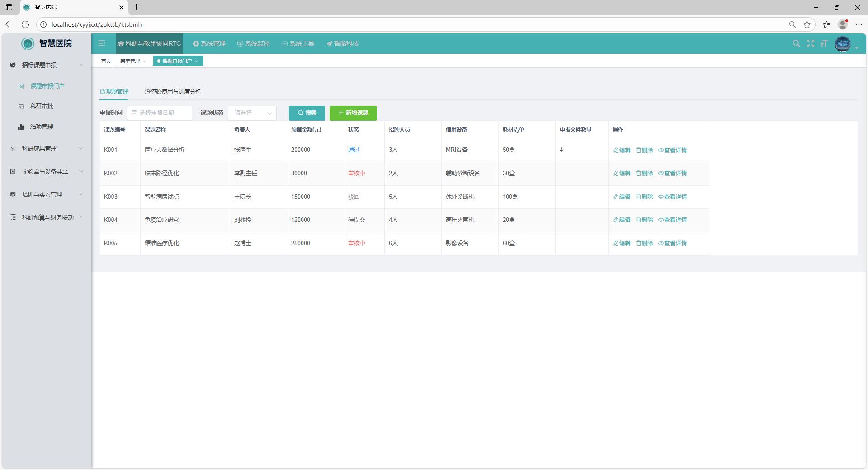Viewport: 868px width, 470px height.
Task: Click the 搜索 button
Action: point(307,113)
